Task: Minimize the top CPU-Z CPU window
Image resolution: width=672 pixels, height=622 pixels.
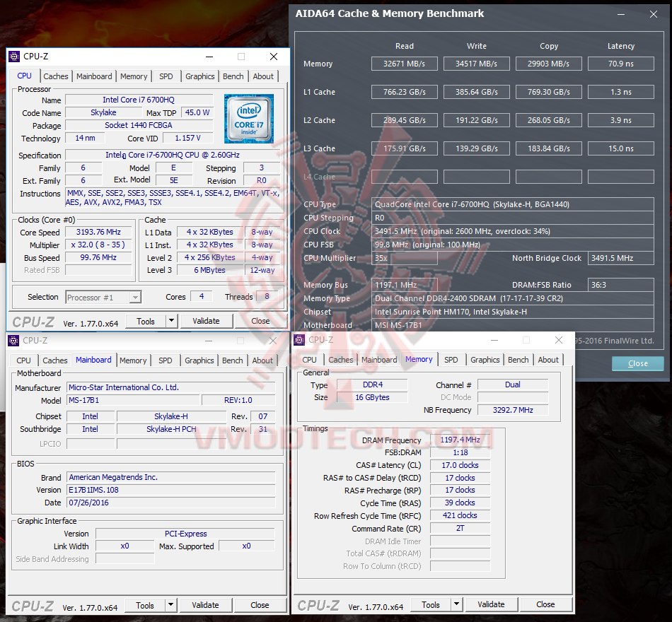Action: pyautogui.click(x=209, y=57)
